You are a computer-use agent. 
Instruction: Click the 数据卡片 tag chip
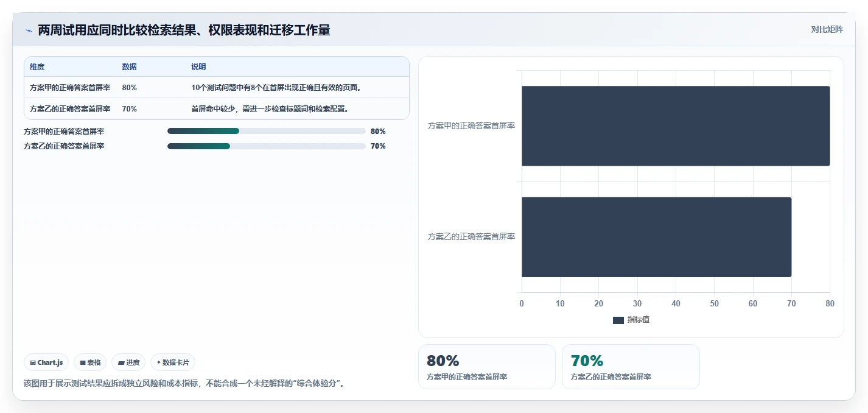point(173,362)
